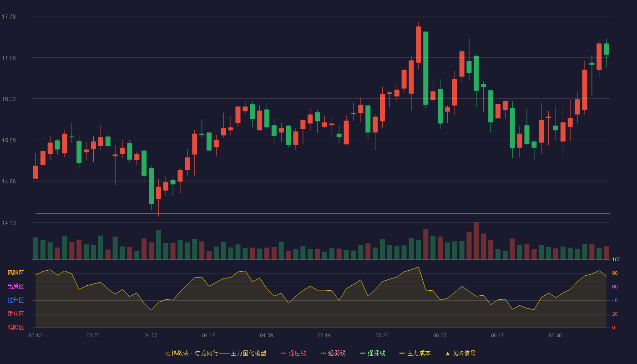The image size is (637, 364).
Task: Click the 04-07 date axis label
Action: tap(151, 335)
